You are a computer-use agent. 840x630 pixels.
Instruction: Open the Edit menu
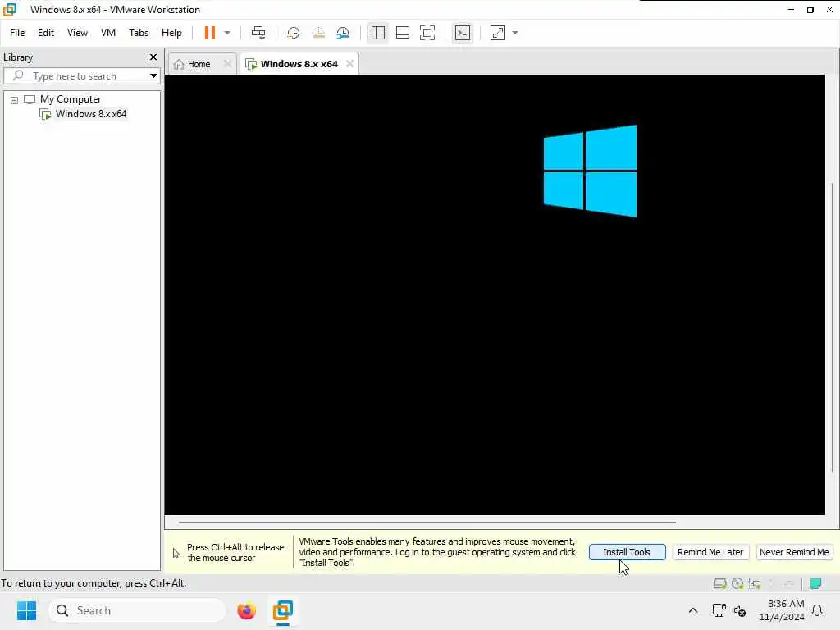coord(46,33)
